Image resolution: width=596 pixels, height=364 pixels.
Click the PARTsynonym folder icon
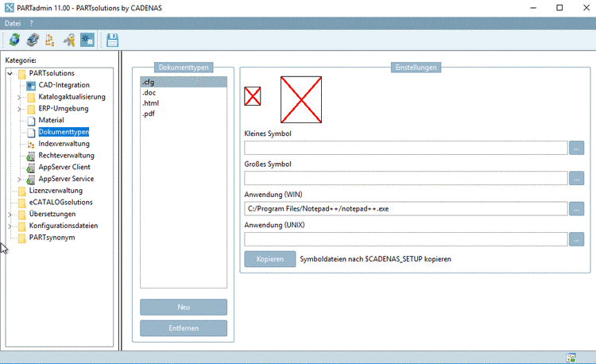point(22,238)
